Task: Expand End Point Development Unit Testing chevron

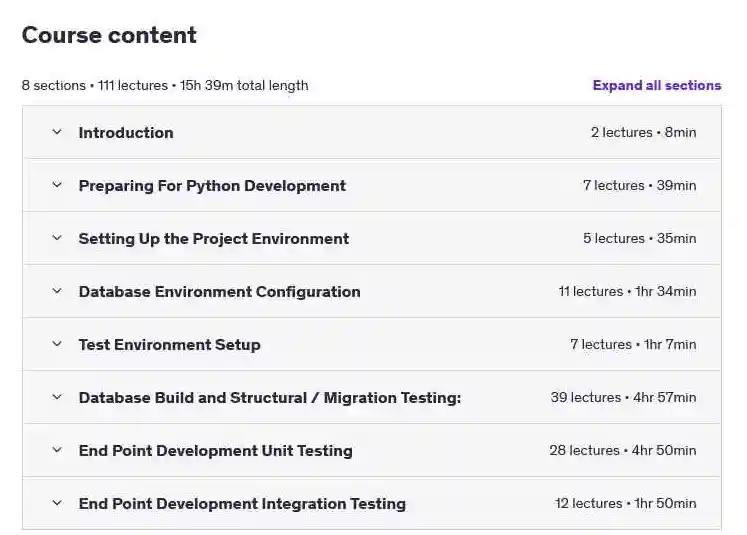Action: [57, 450]
